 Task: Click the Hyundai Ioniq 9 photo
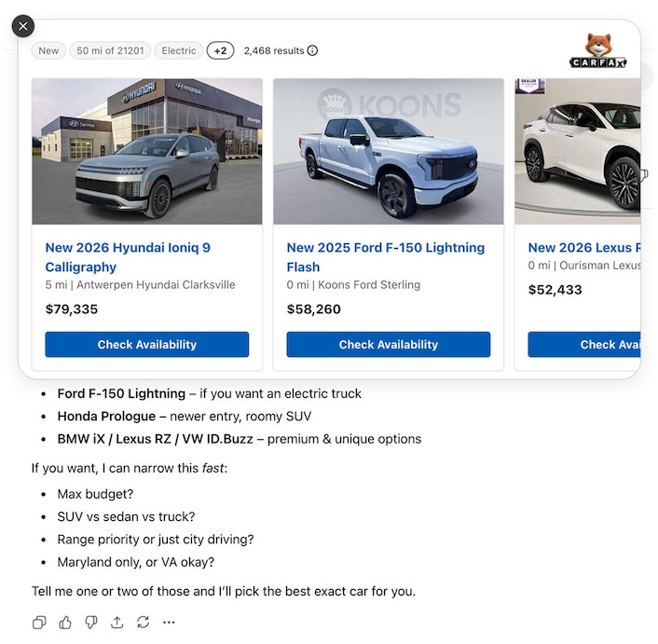click(147, 151)
